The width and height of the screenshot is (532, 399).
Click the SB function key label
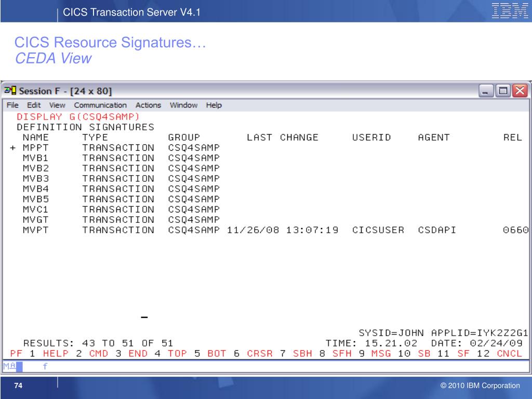[x=424, y=353]
